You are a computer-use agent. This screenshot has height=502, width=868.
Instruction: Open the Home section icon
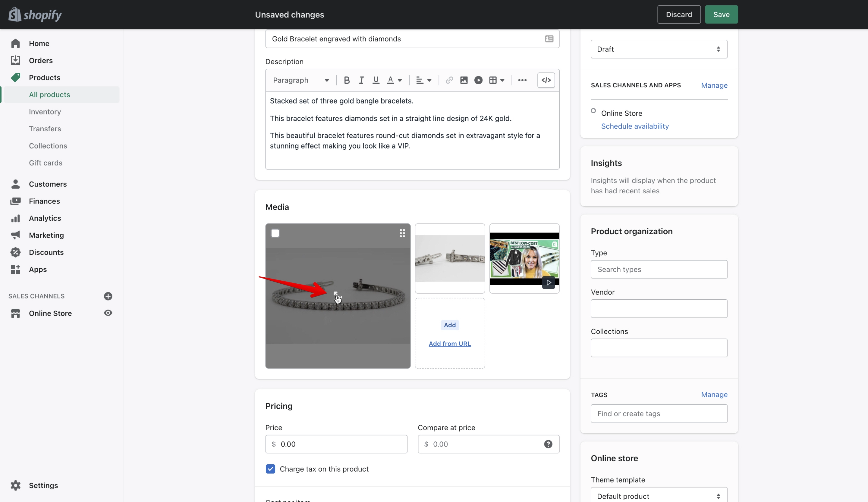pos(15,43)
